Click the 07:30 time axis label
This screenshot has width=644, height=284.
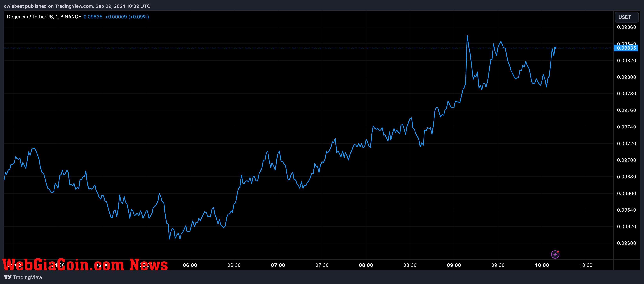pyautogui.click(x=322, y=265)
